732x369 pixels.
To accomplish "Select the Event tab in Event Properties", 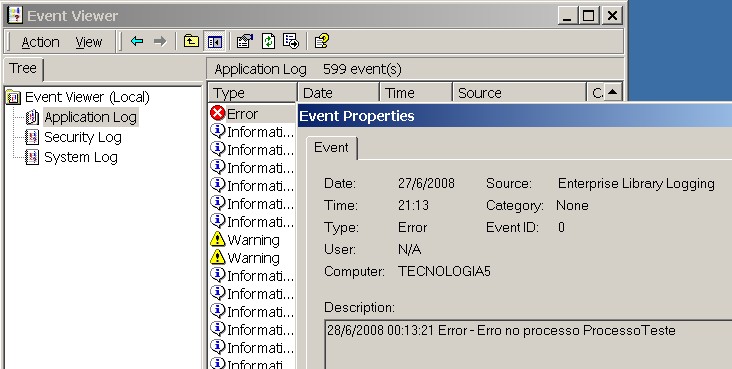I will click(x=331, y=148).
